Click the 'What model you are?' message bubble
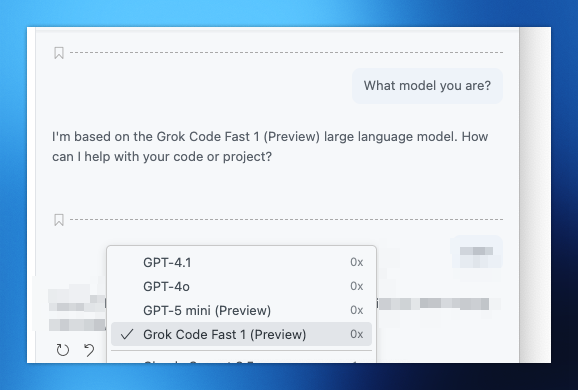The width and height of the screenshot is (578, 390). 427,86
